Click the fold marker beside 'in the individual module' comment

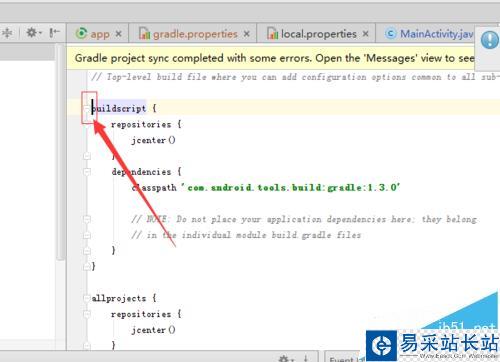[x=87, y=235]
